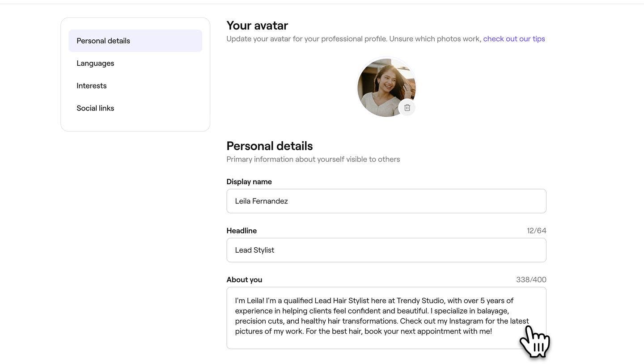Click the 'Display name' field label
This screenshot has height=364, width=644.
249,182
